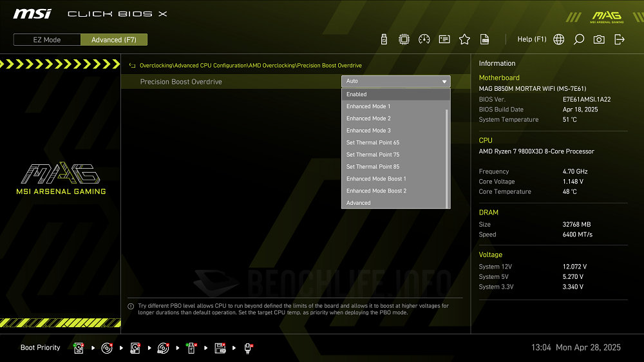Click the profile card icon in toolbar
Image resolution: width=644 pixels, height=362 pixels.
click(444, 39)
